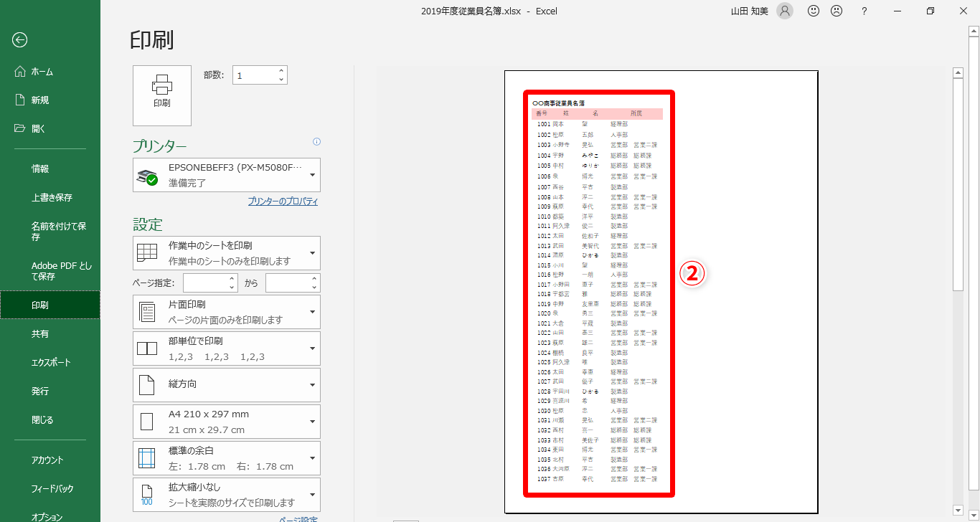Click the 印刷 page heading
Viewport: 980px width, 522px height.
click(x=152, y=39)
